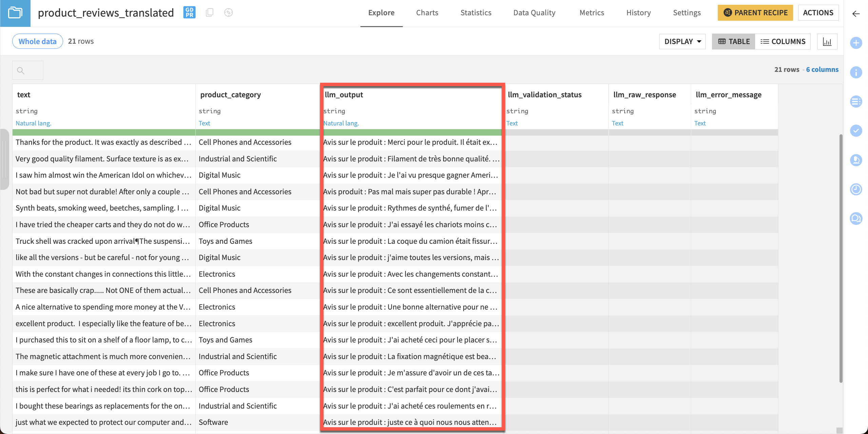Click the back arrow in right sidebar
Viewport: 868px width, 434px height.
point(856,14)
